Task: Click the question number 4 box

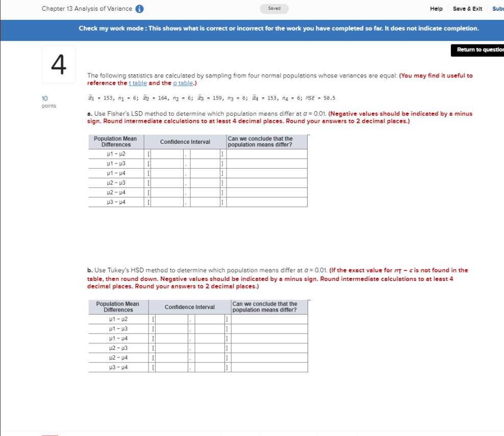Action: (x=59, y=64)
